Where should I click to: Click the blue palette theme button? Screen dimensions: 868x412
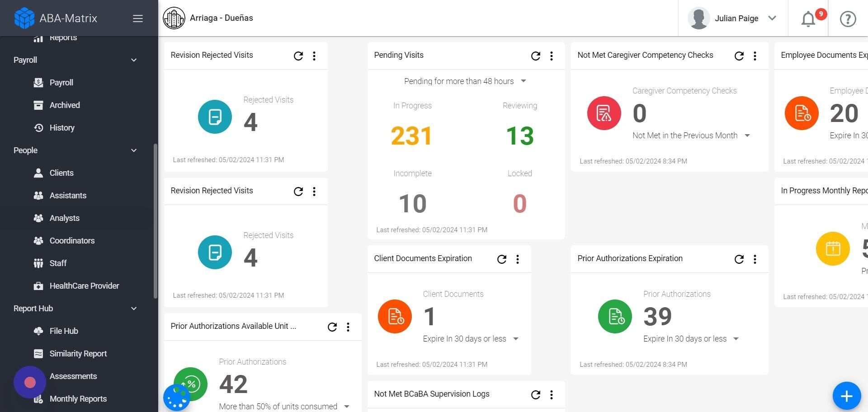(x=177, y=398)
